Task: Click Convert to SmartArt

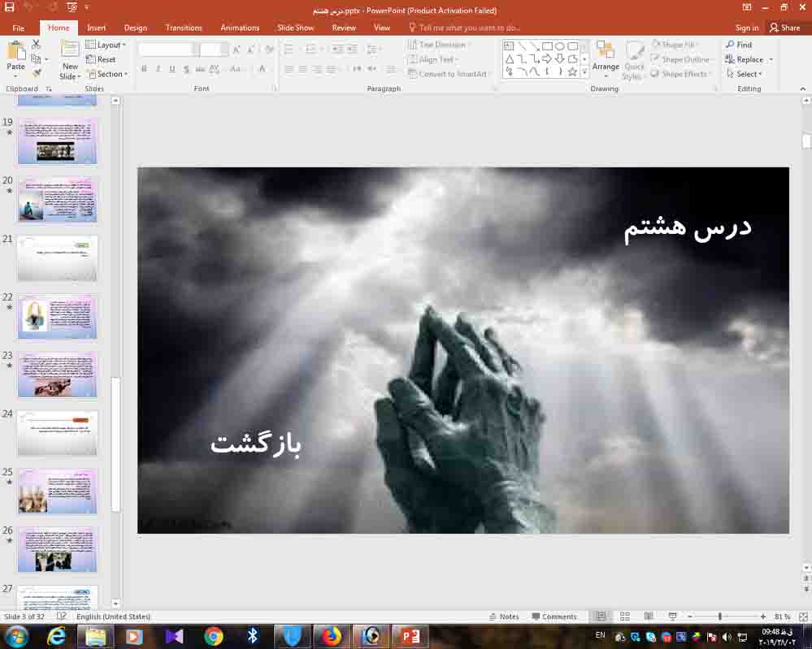Action: 448,74
